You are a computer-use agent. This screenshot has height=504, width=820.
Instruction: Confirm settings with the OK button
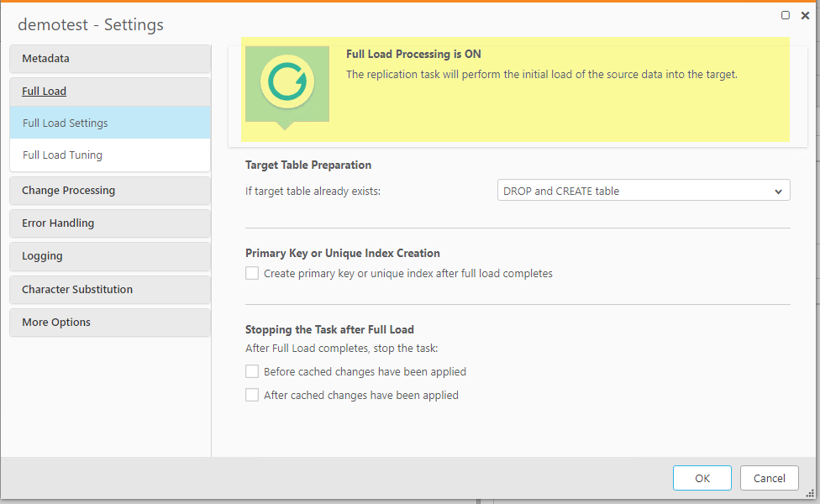tap(702, 477)
